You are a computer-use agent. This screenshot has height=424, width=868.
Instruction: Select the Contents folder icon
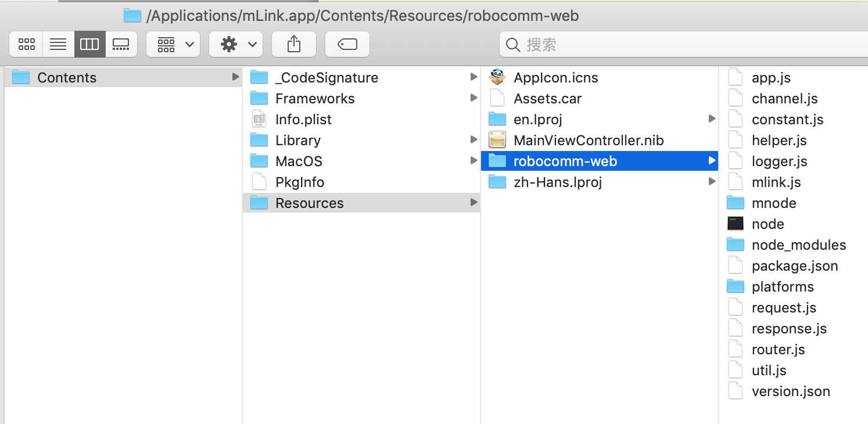coord(21,77)
